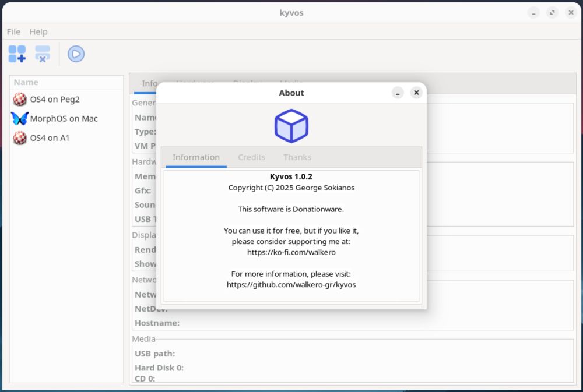The width and height of the screenshot is (583, 392).
Task: Click the add new VM icon
Action: [x=17, y=54]
